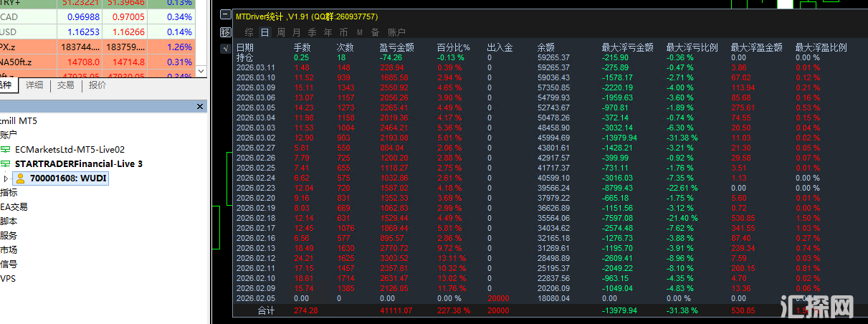
Task: Toggle the √ checkmark button
Action: coord(226,49)
